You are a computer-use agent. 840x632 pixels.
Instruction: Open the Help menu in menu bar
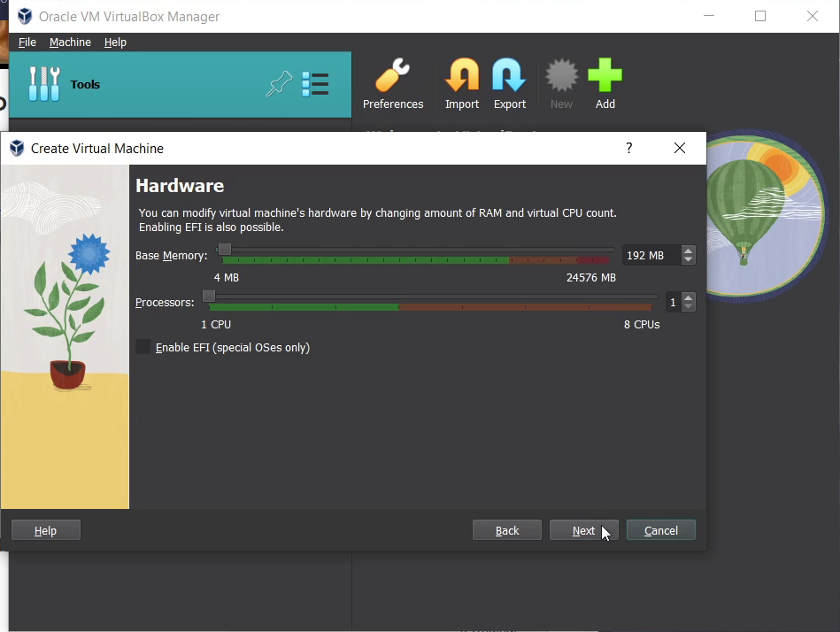[115, 42]
